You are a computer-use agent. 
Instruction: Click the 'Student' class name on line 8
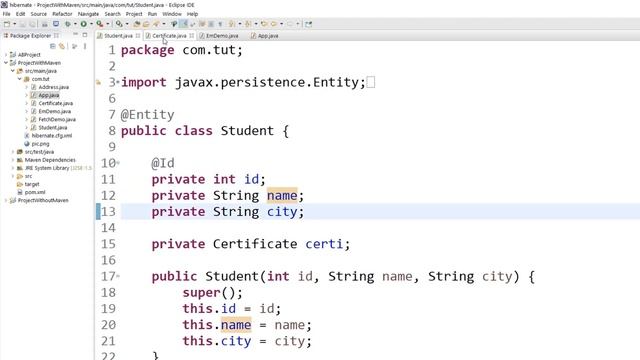coord(247,131)
